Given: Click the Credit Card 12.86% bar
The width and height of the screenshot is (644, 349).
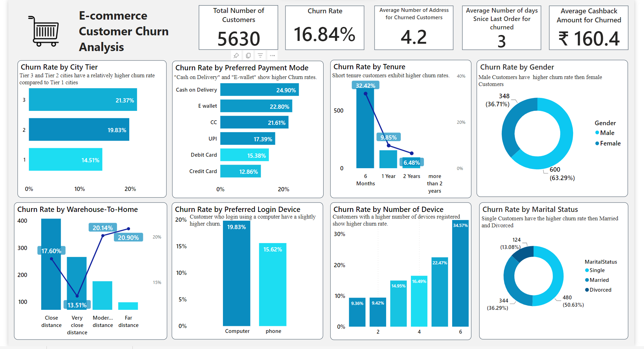Looking at the screenshot, I should (x=240, y=171).
